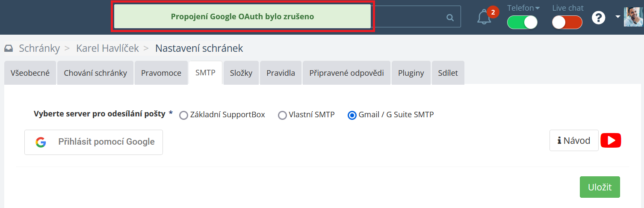Viewport: 644px width, 208px height.
Task: Open the Chování schránky tab
Action: (x=95, y=73)
